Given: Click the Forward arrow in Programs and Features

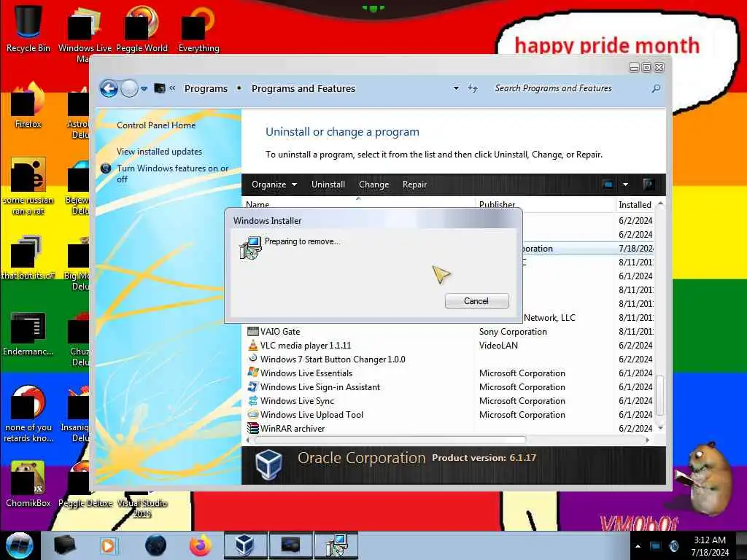Looking at the screenshot, I should [x=129, y=88].
